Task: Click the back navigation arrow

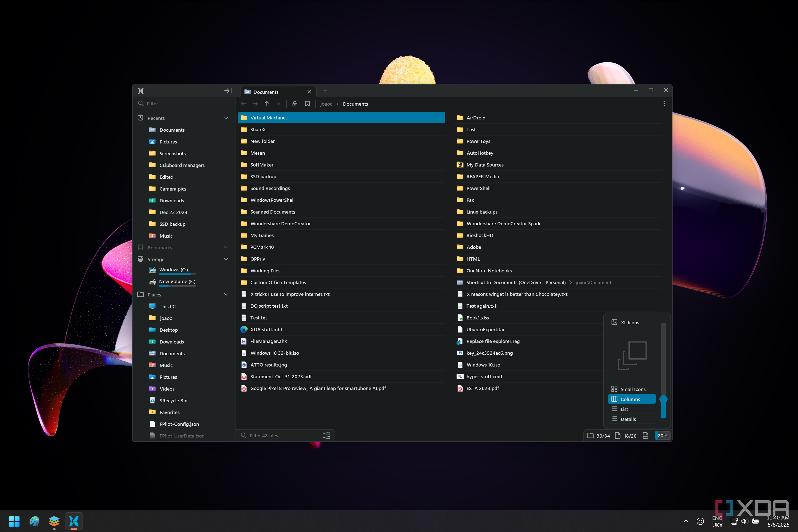Action: coord(243,104)
